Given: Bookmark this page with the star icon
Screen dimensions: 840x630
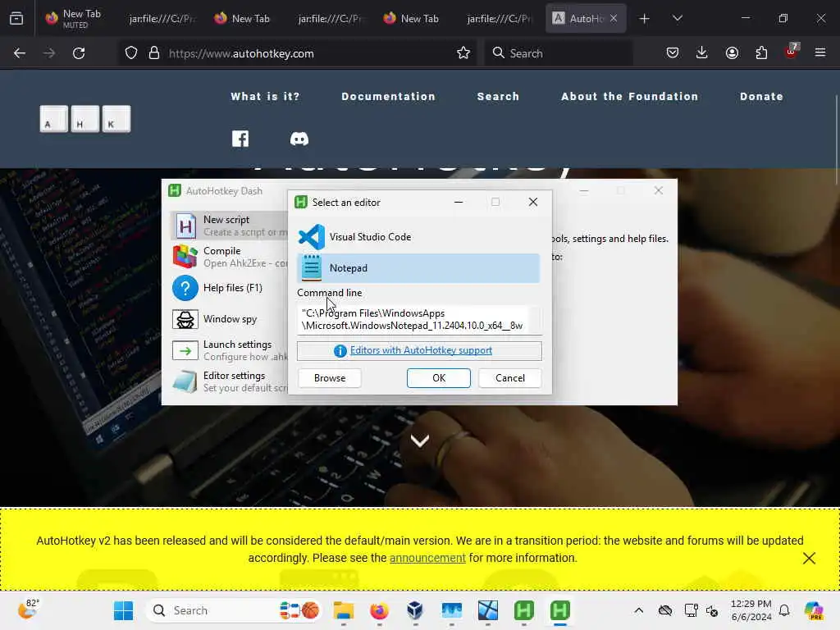Looking at the screenshot, I should point(463,53).
